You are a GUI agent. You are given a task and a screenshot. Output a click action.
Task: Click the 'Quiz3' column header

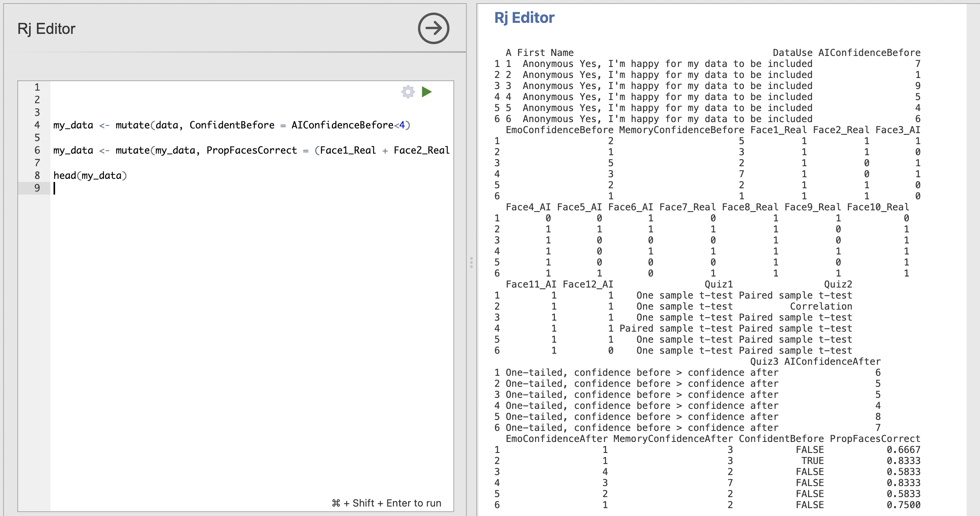coord(764,362)
